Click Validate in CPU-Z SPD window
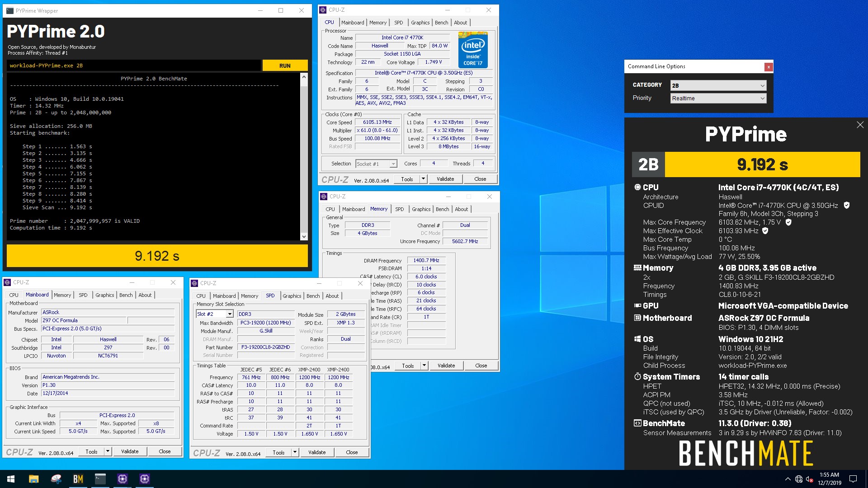 click(x=316, y=452)
